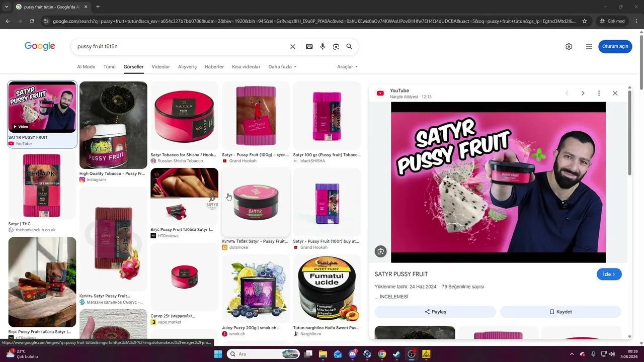Search tabs using the tab strip dropdown

click(x=8, y=7)
